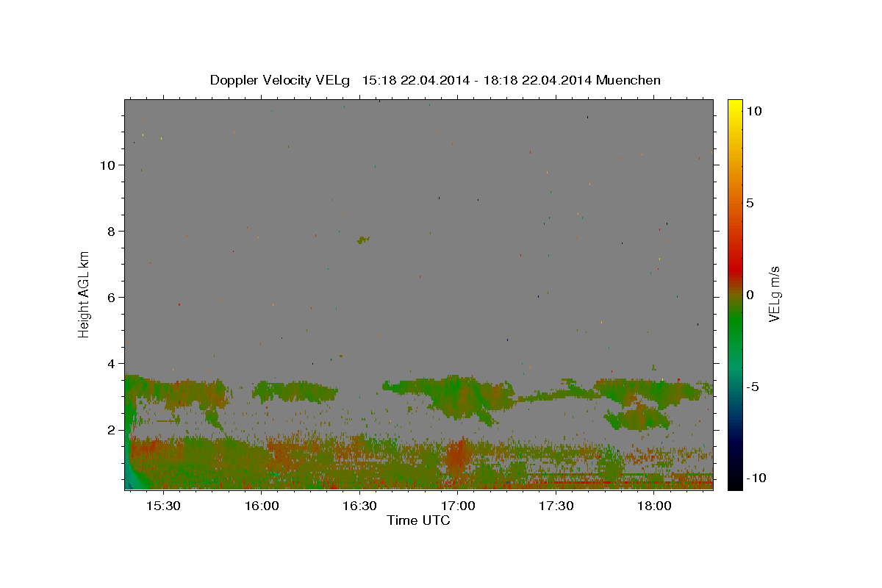
Task: Click the 16:30 time tick label
Action: [x=359, y=506]
